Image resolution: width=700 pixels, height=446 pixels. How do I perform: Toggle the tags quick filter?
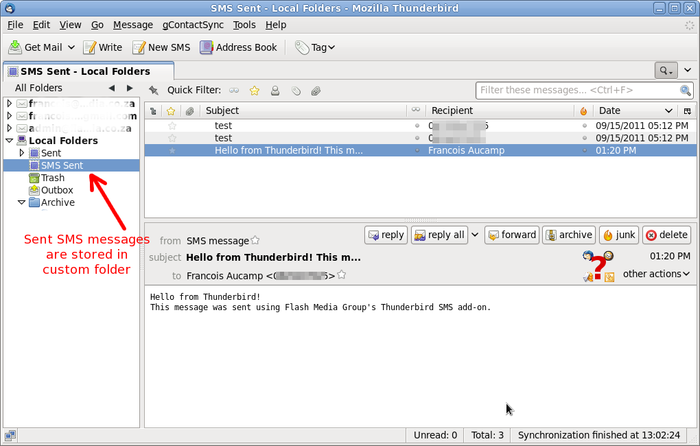tap(296, 91)
